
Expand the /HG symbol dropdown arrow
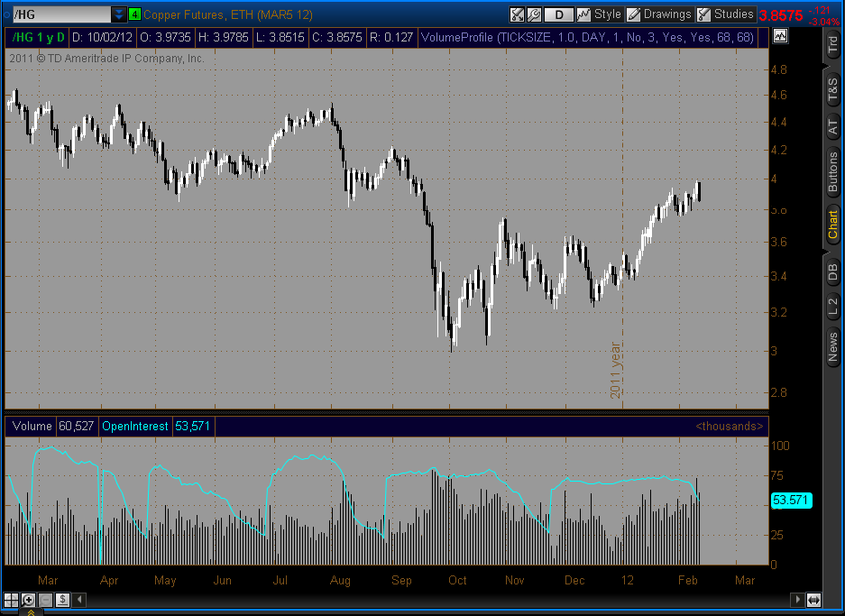(119, 14)
